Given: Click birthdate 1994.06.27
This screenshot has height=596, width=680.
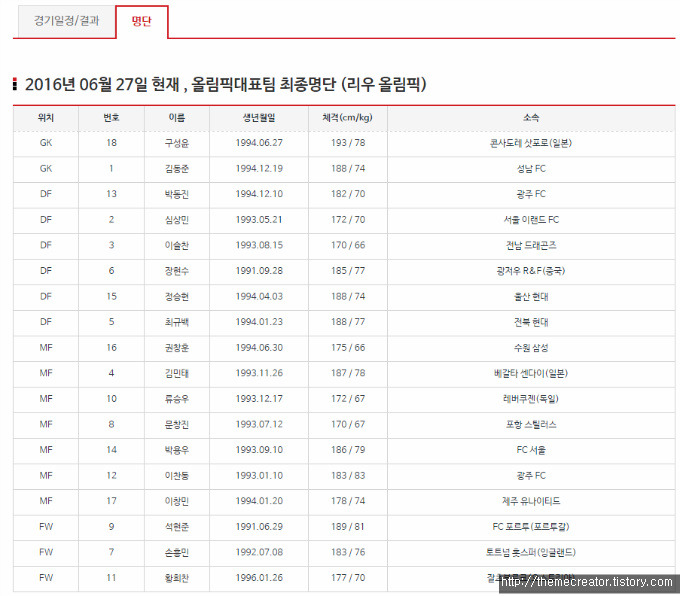Looking at the screenshot, I should coord(259,143).
